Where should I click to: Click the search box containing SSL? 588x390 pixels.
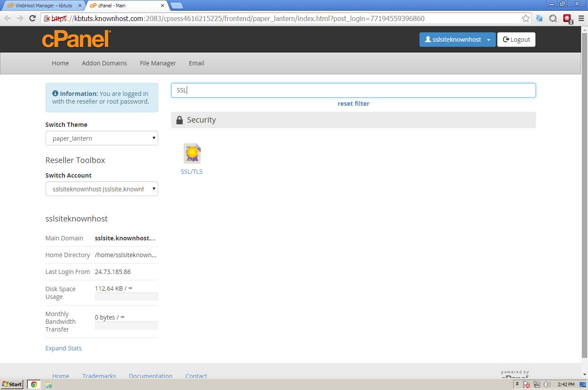point(354,90)
